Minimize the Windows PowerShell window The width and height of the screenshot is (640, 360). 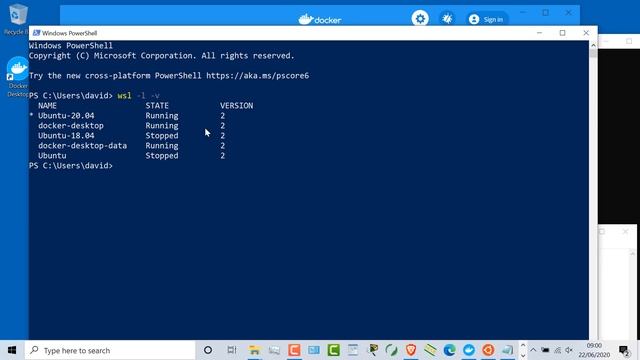coord(539,33)
